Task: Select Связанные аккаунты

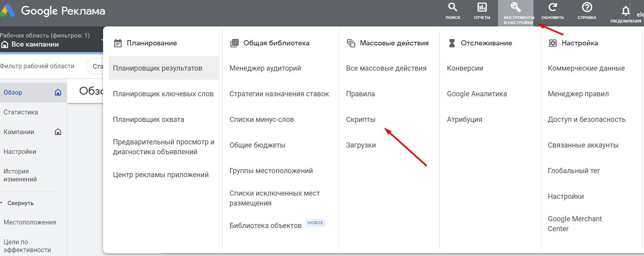Action: tap(583, 145)
